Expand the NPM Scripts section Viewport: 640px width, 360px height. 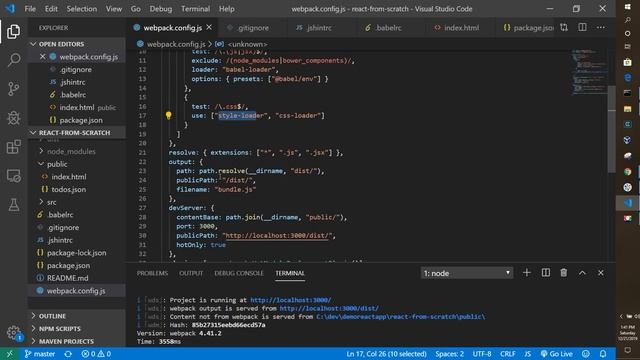(77, 329)
